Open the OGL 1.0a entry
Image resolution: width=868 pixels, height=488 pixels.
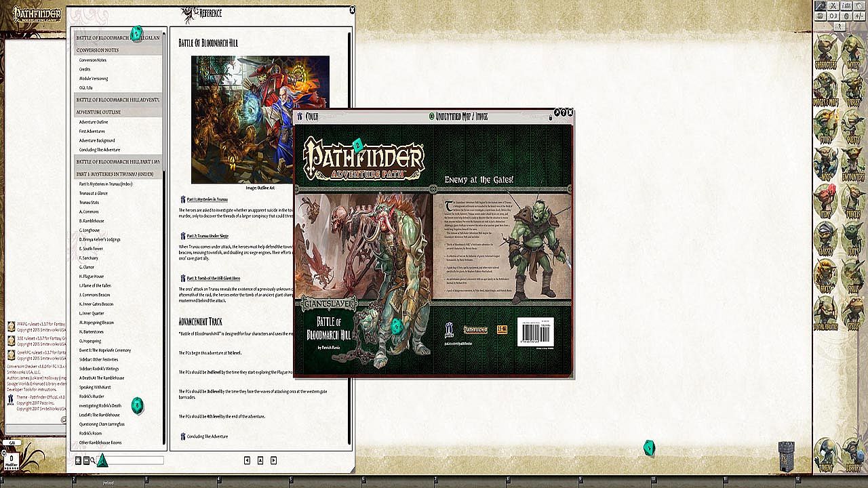[85, 88]
